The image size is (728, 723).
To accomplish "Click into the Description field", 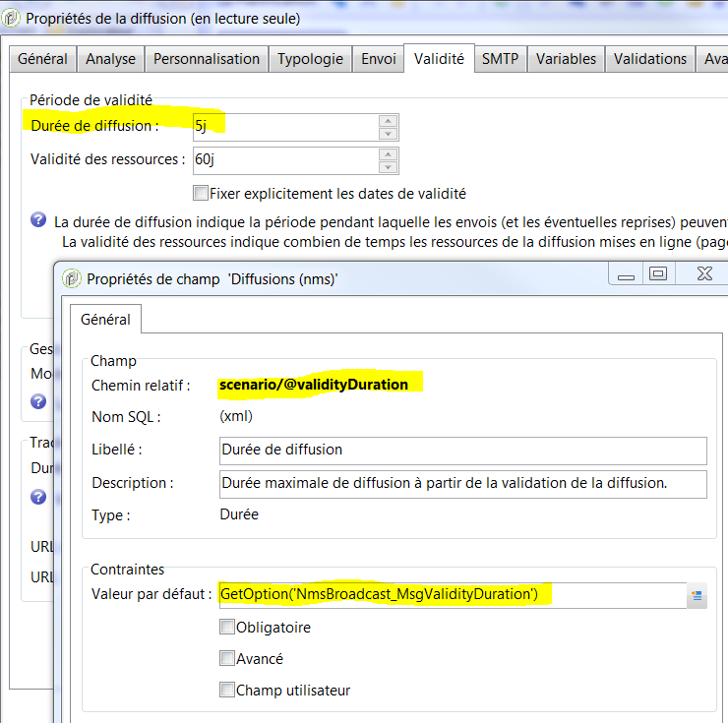I will click(x=462, y=484).
